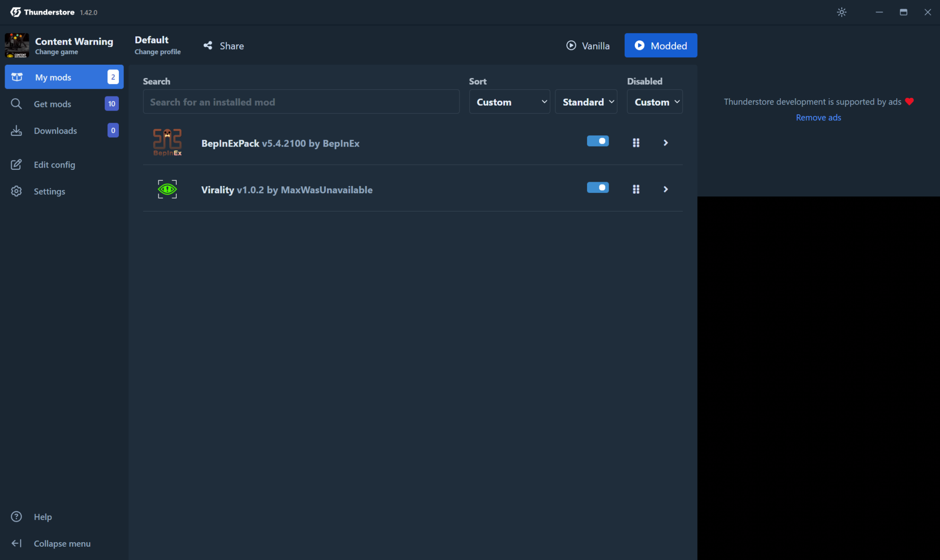Screen dimensions: 940x560
Task: Open the Disabled Custom dropdown
Action: coord(655,102)
